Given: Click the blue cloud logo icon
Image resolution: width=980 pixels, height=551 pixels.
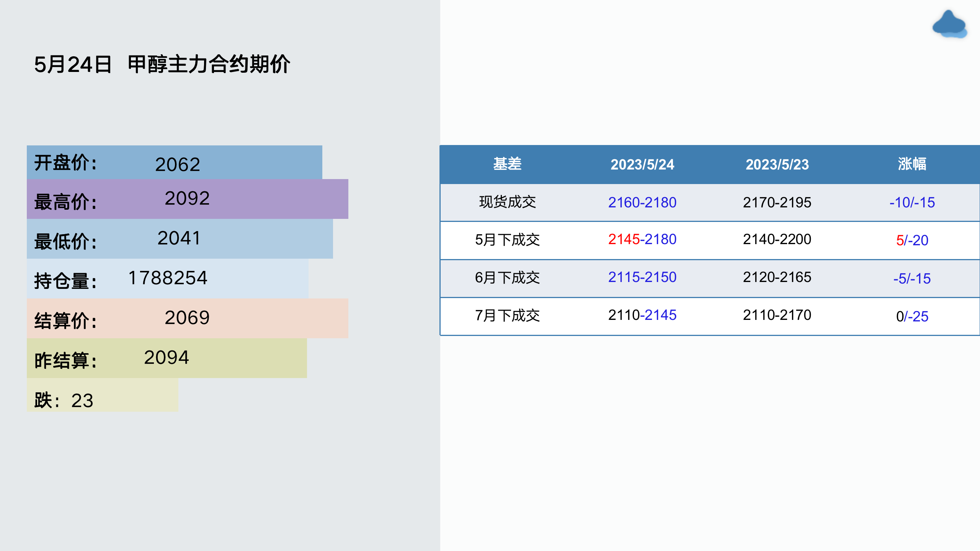Looking at the screenshot, I should 949,24.
